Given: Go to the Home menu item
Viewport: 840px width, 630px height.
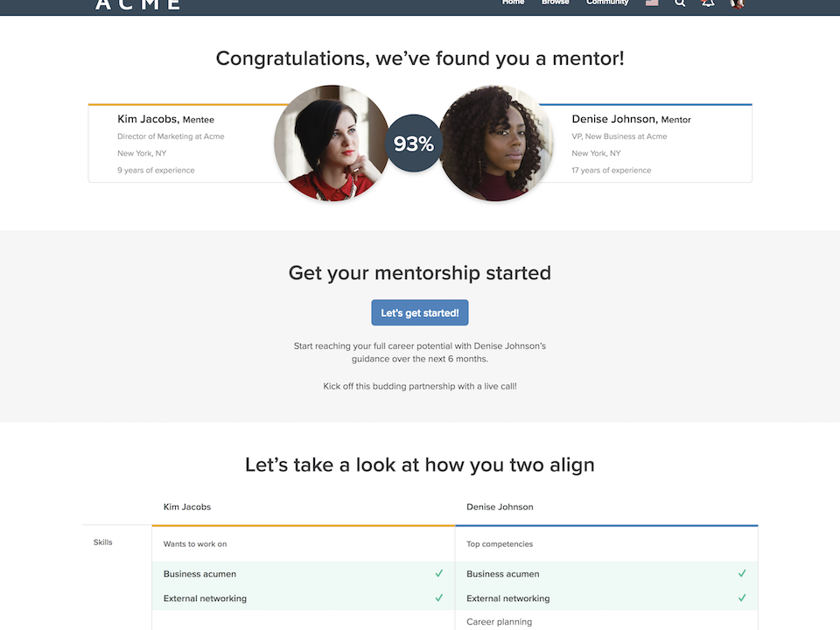Looking at the screenshot, I should [x=513, y=3].
